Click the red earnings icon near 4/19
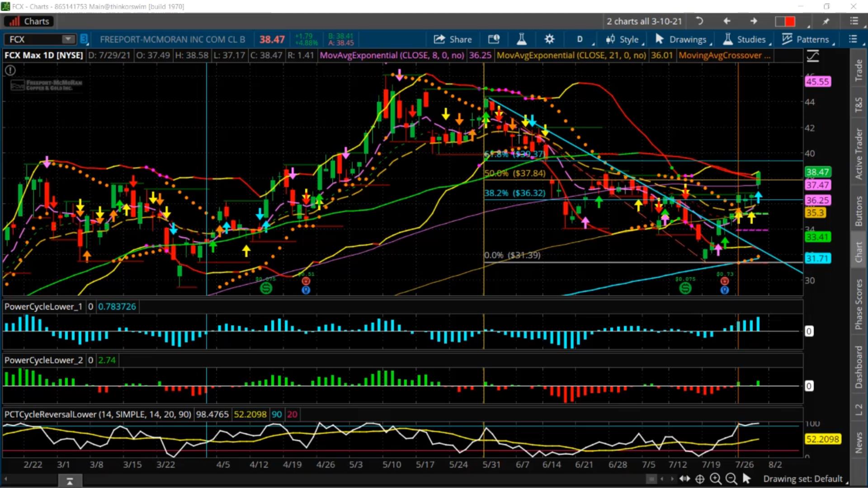This screenshot has width=868, height=488. coord(306,281)
